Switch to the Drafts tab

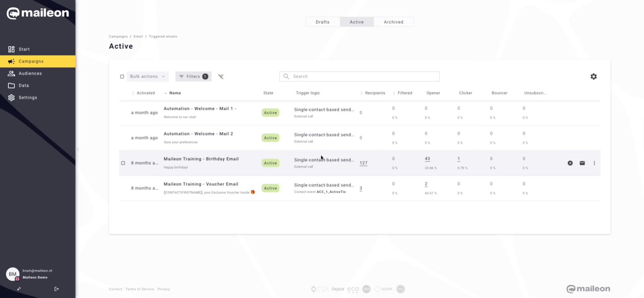pyautogui.click(x=322, y=22)
